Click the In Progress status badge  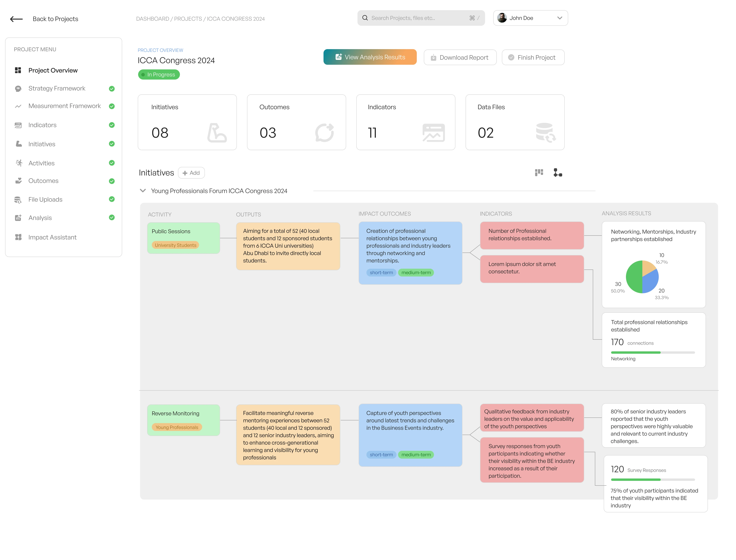[159, 75]
